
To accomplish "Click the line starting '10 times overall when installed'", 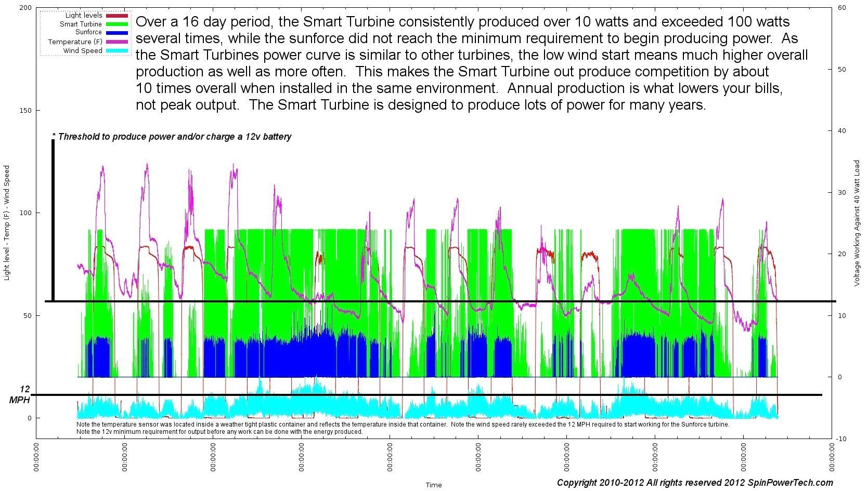I will [459, 88].
